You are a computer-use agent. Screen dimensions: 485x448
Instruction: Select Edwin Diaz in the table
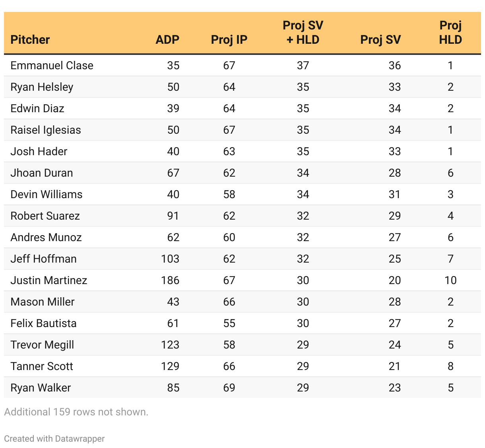(37, 109)
